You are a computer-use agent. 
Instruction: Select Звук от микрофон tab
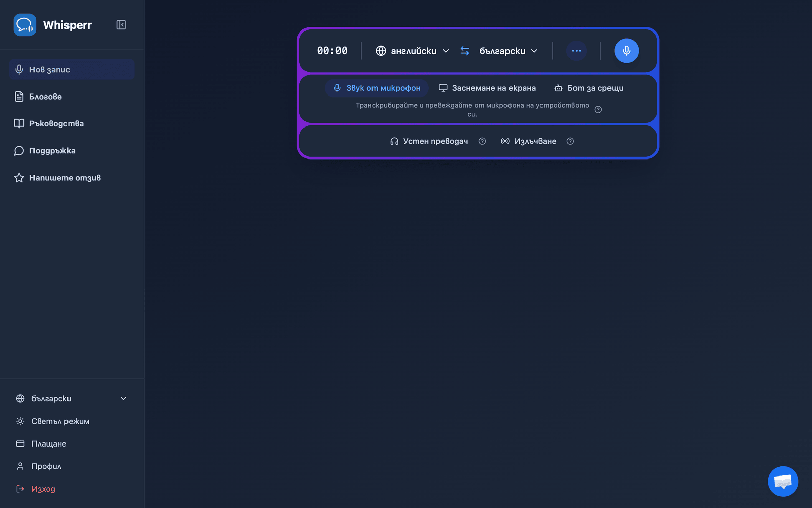(x=377, y=88)
